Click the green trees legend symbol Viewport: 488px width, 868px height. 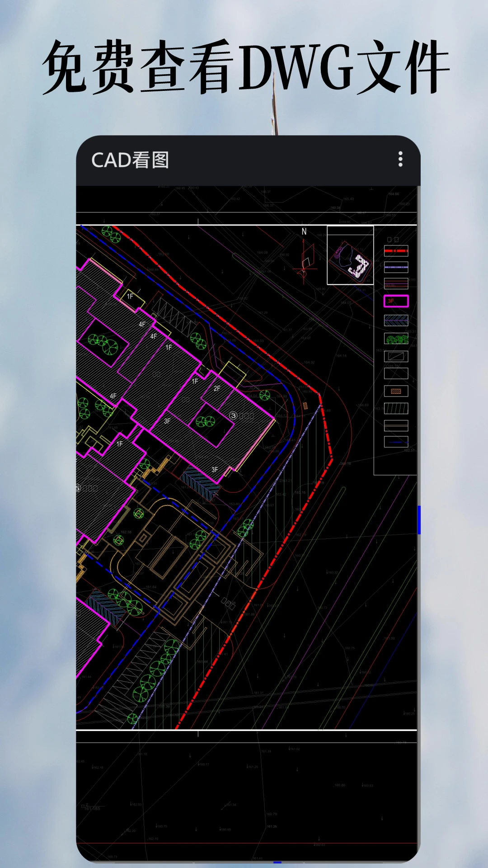[396, 339]
